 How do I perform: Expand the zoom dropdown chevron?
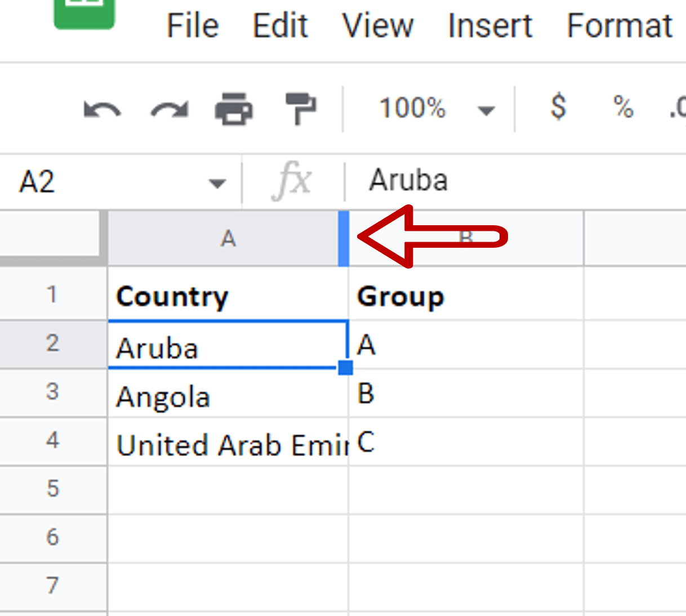tap(485, 111)
